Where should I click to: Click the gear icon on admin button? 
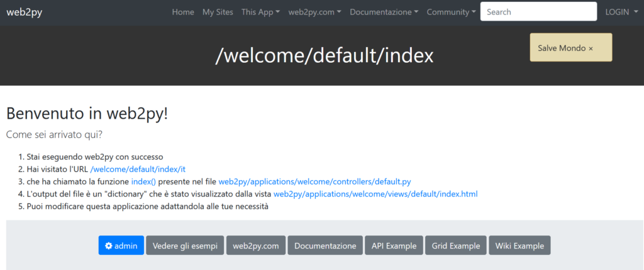click(108, 246)
